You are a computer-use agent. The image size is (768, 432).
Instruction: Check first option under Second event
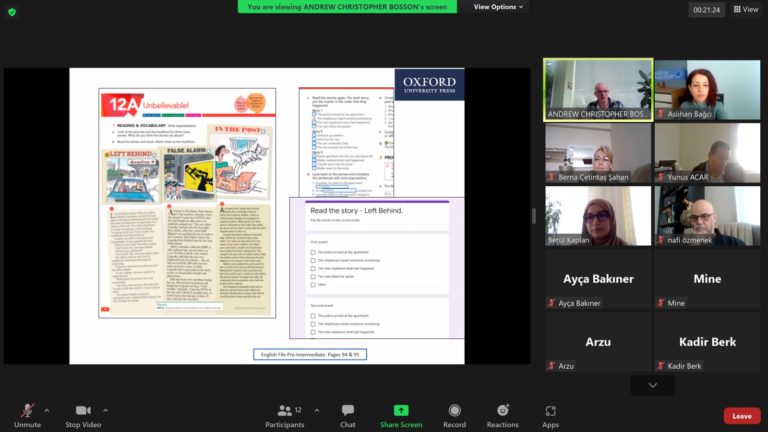(313, 316)
